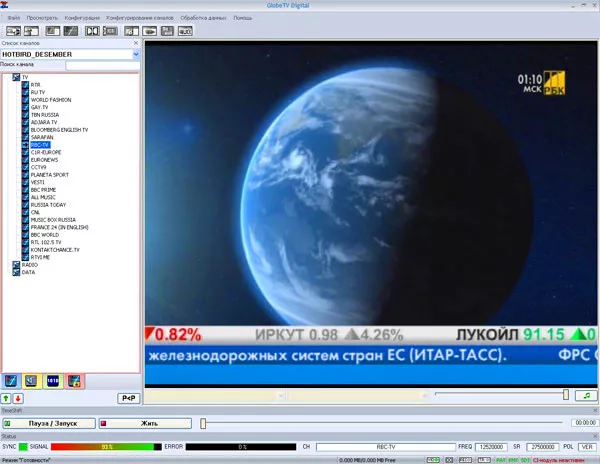600x464 pixels.
Task: Click the green SYNC indicator light
Action: coord(23,446)
